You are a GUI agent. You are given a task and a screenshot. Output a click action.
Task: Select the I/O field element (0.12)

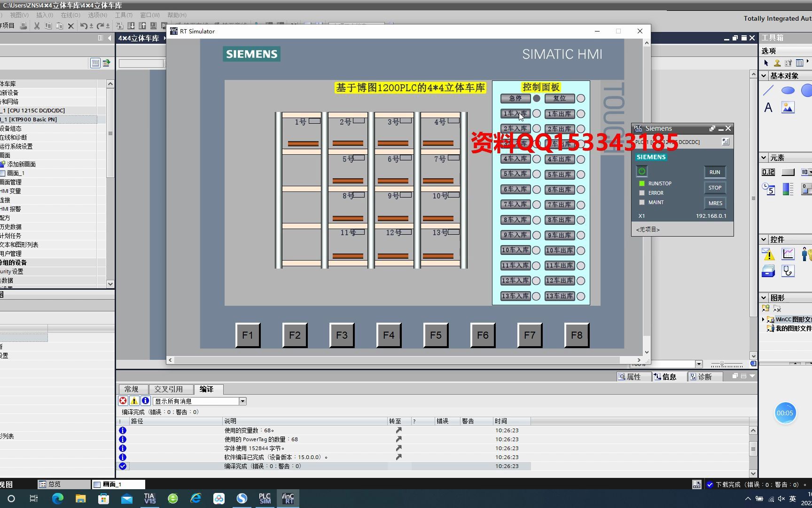(x=768, y=172)
